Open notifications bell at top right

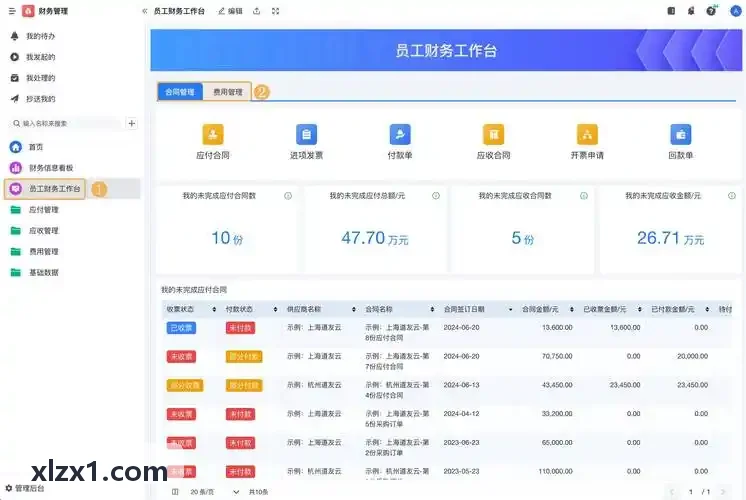pyautogui.click(x=691, y=11)
